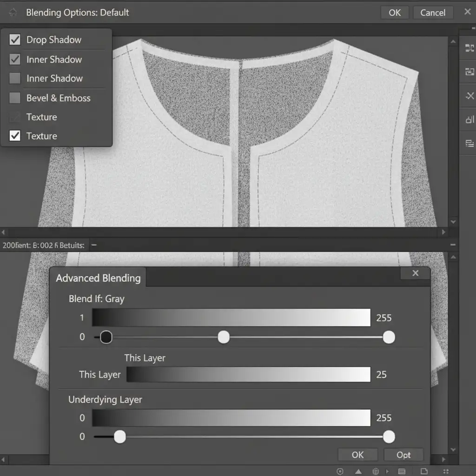476x476 pixels.
Task: Click the new page icon in bottom bar
Action: click(425, 471)
